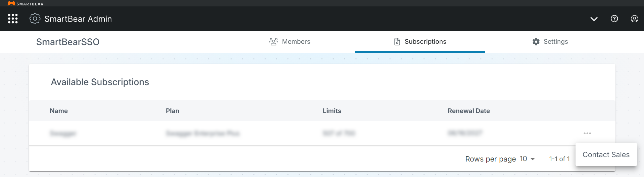Click the Limits column header
The image size is (644, 177).
[x=332, y=111]
